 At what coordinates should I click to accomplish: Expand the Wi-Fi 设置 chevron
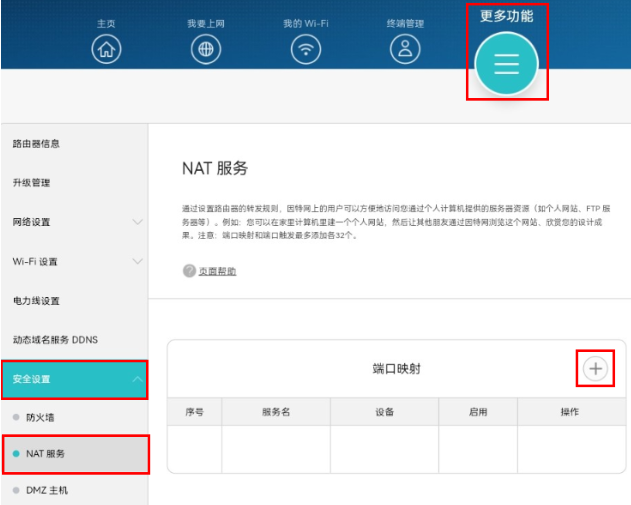click(x=137, y=261)
